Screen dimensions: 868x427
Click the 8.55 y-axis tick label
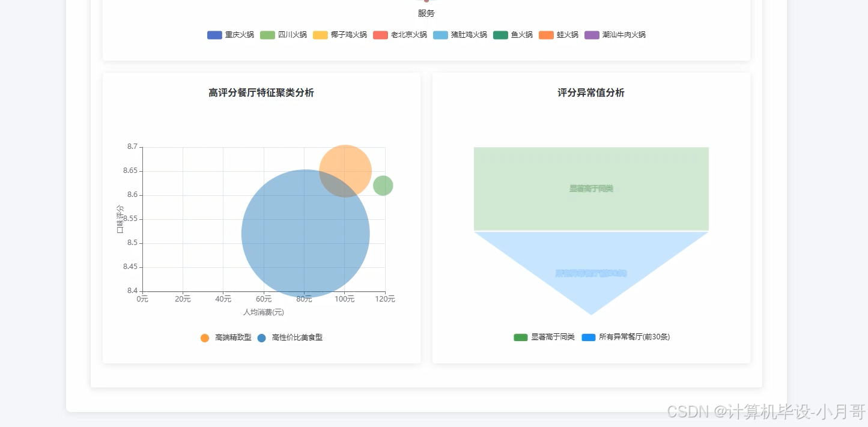(130, 219)
